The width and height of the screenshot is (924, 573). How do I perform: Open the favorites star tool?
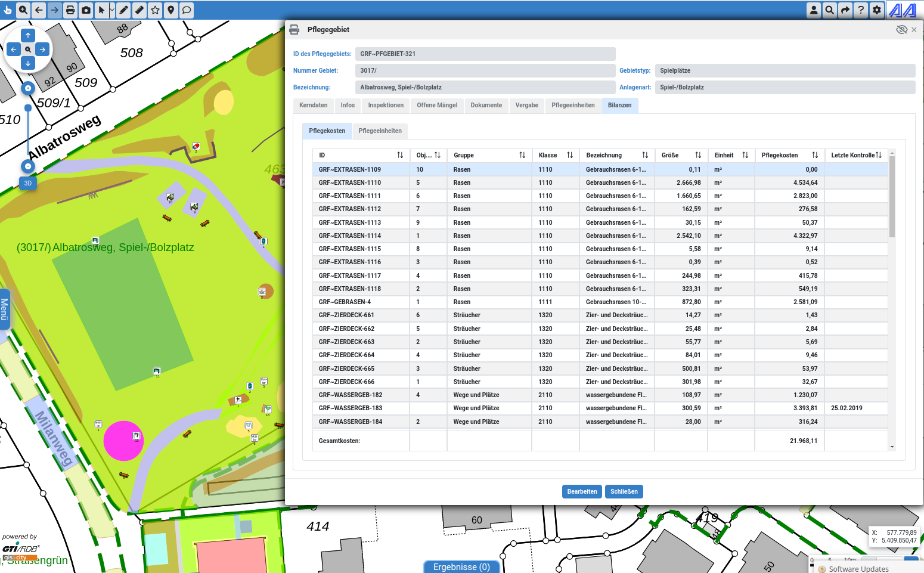[155, 10]
